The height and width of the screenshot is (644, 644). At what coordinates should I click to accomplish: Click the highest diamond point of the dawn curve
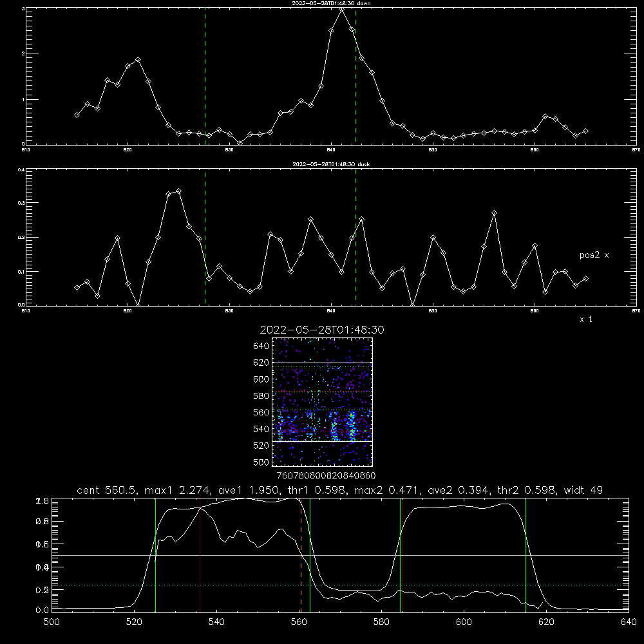pyautogui.click(x=342, y=10)
